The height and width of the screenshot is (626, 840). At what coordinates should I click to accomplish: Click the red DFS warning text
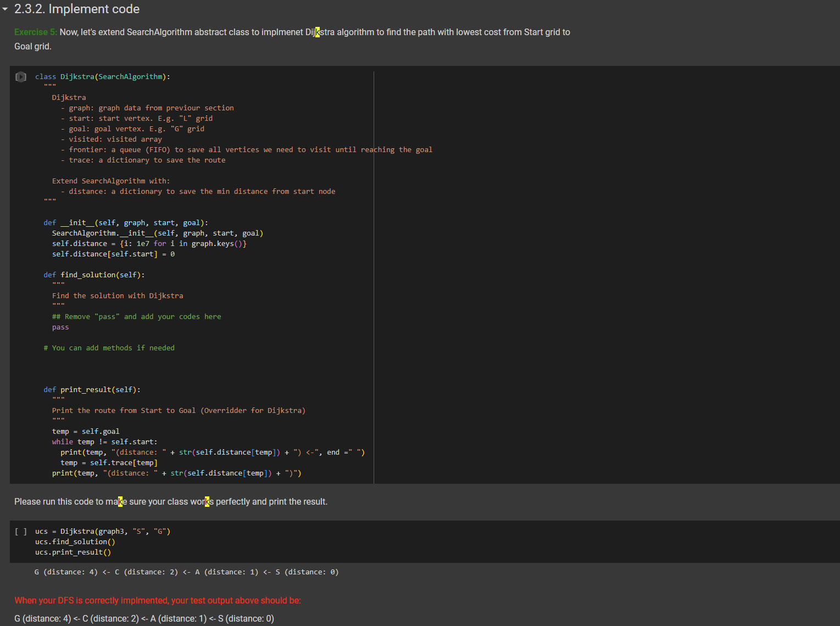tap(158, 600)
